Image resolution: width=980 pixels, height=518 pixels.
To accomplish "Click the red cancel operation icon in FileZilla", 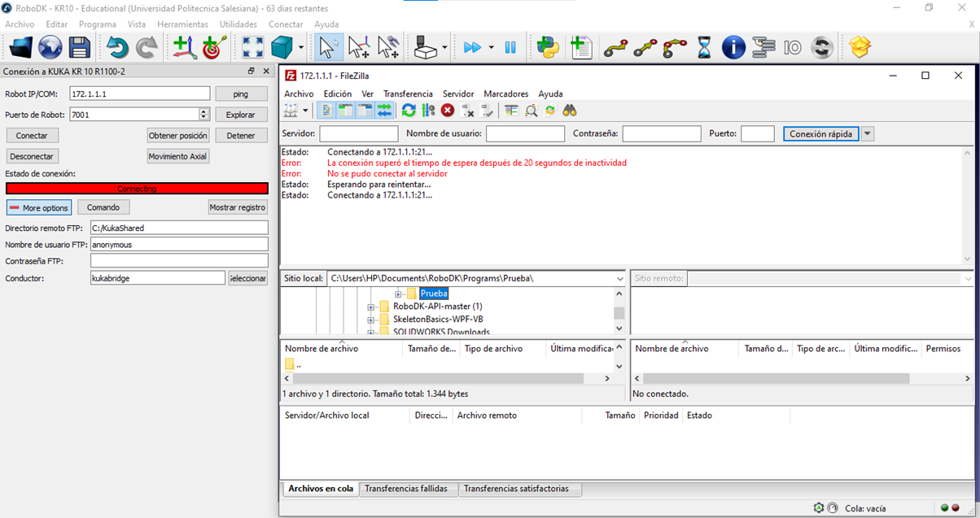I will pos(448,111).
